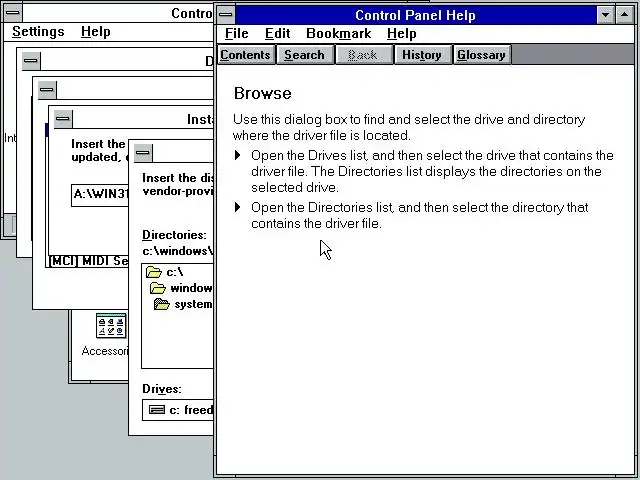Minimize the Control Panel Help window
Image resolution: width=640 pixels, height=480 pixels.
(x=606, y=15)
